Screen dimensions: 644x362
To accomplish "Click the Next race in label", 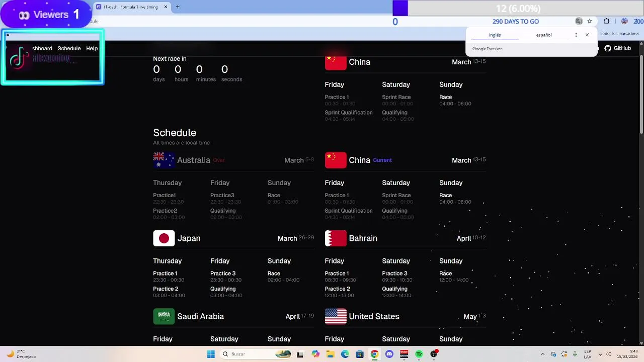I will (x=170, y=59).
